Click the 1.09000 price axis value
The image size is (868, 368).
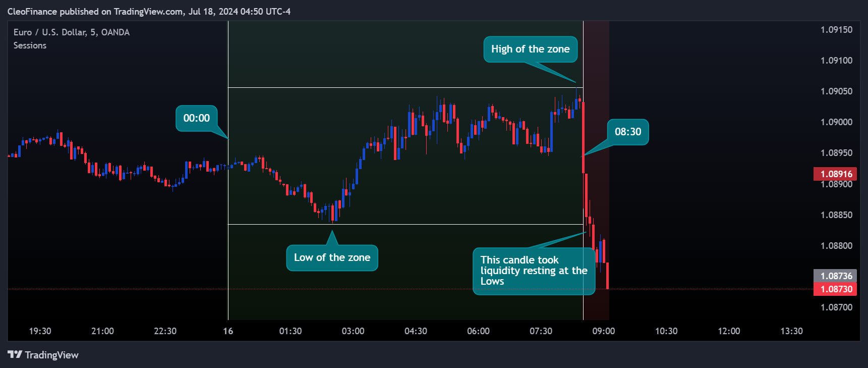pyautogui.click(x=836, y=122)
